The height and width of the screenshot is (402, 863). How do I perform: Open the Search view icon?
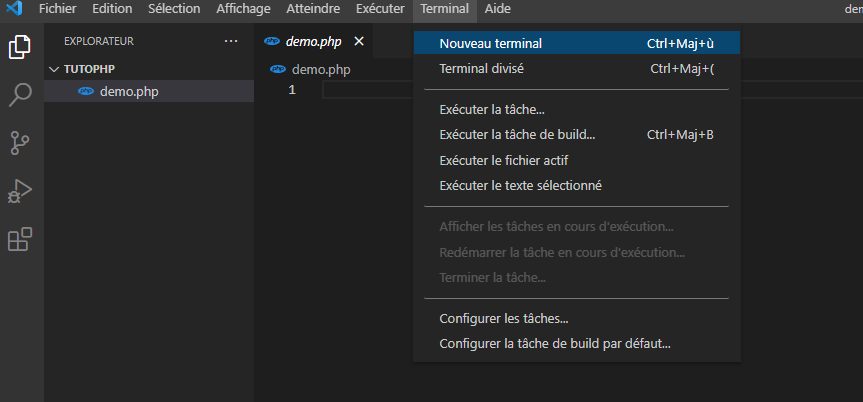(20, 95)
